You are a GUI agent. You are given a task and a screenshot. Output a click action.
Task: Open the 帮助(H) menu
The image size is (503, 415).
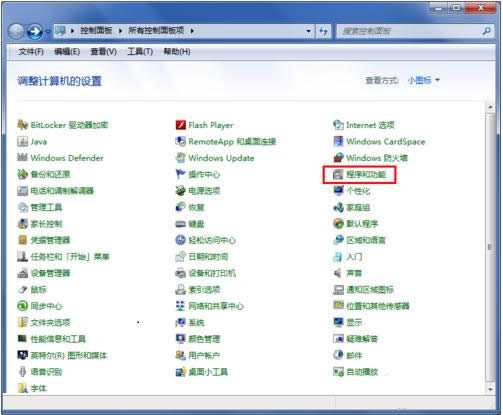pos(177,52)
